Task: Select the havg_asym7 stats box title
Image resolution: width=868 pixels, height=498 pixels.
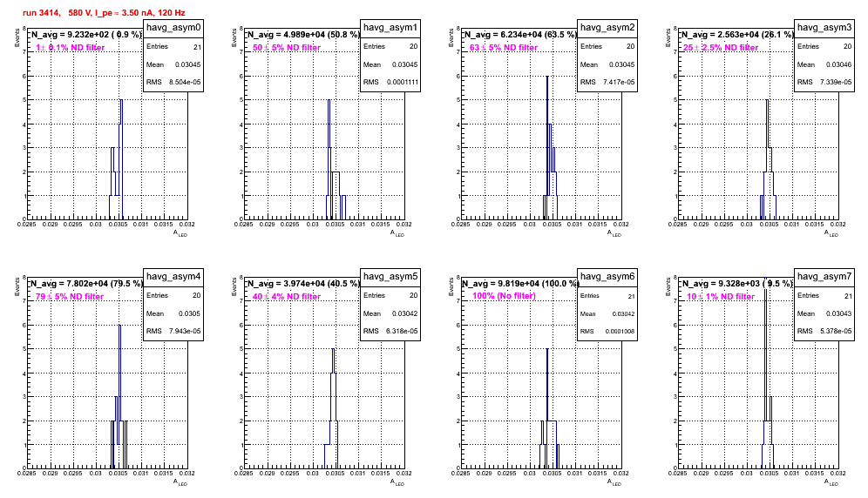Action: [824, 277]
